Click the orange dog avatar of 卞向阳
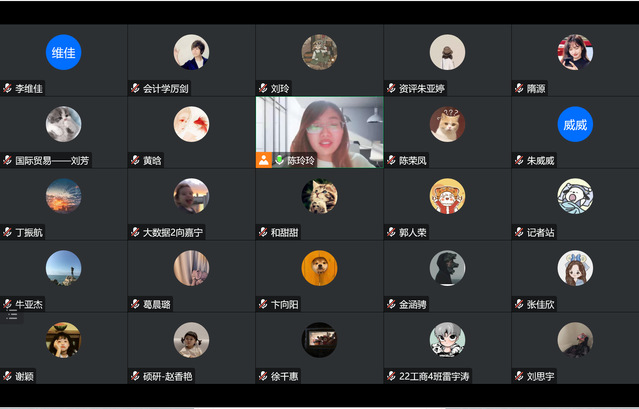 tap(320, 268)
